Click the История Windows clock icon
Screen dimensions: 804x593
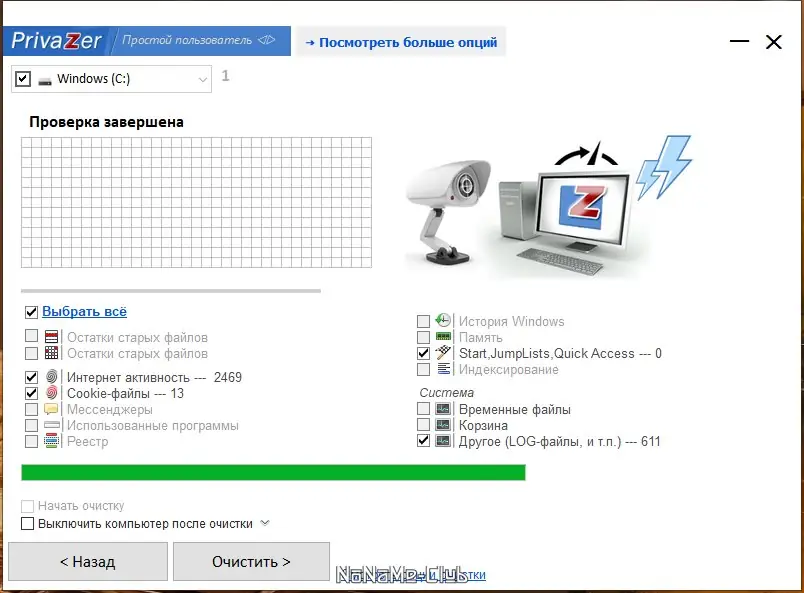(x=443, y=321)
